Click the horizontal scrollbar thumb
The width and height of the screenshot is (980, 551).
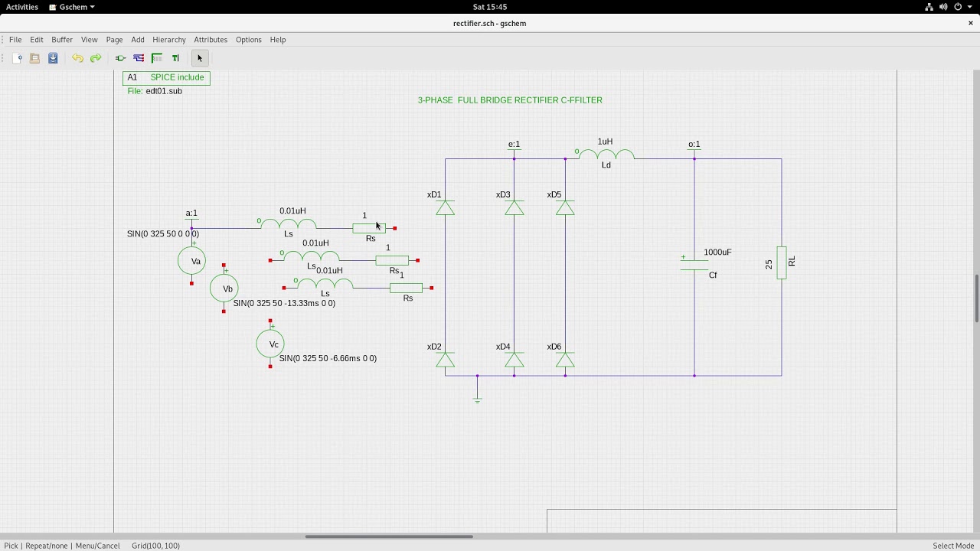pos(389,536)
